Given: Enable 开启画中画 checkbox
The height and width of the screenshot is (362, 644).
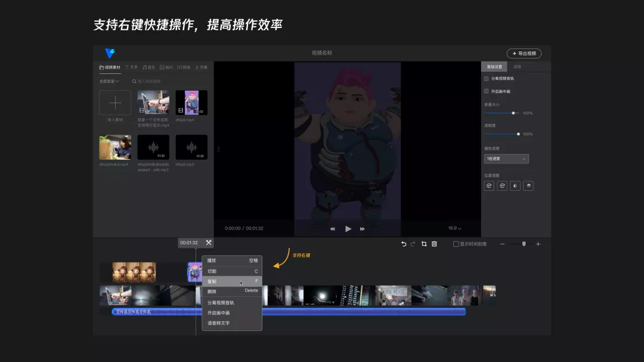Looking at the screenshot, I should [x=487, y=91].
